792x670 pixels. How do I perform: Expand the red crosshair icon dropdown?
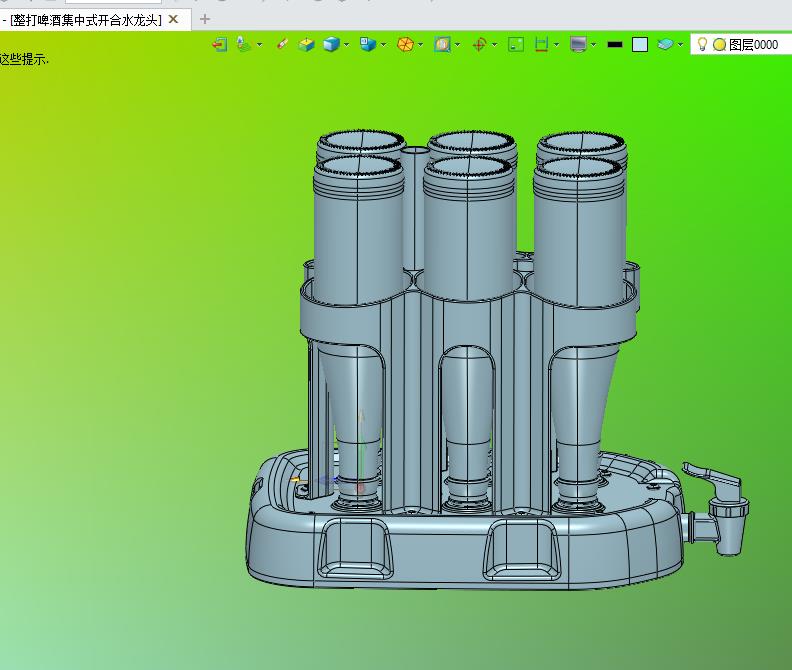tap(494, 44)
